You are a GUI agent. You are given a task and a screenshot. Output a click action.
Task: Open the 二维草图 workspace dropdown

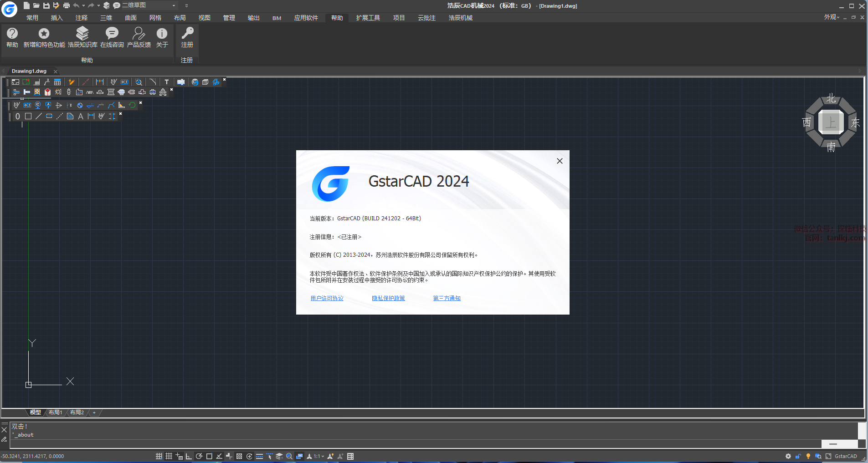174,5
